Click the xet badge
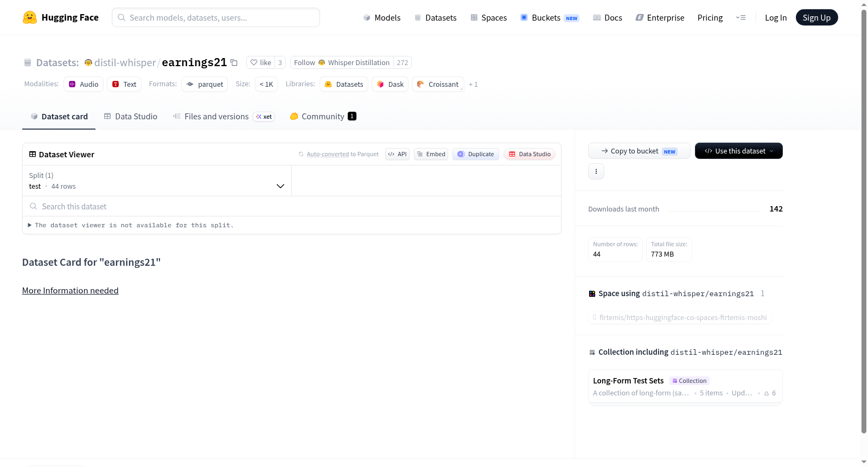The width and height of the screenshot is (868, 467). point(264,117)
